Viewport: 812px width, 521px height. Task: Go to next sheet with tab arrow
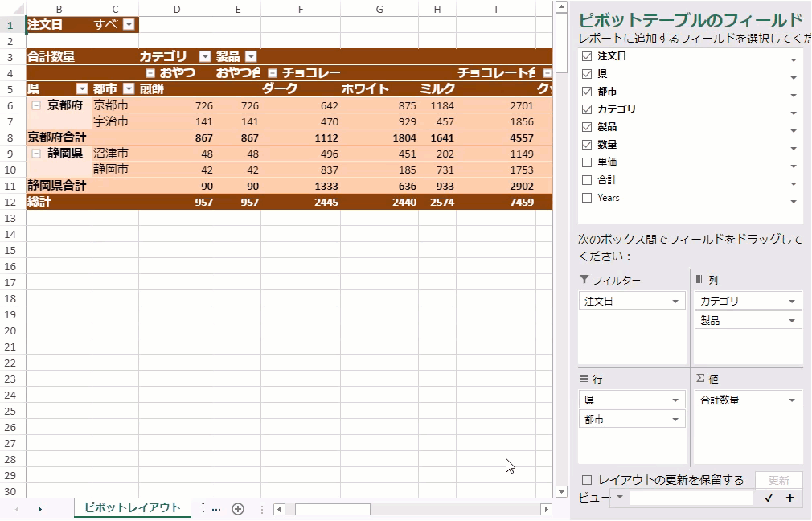(x=40, y=510)
